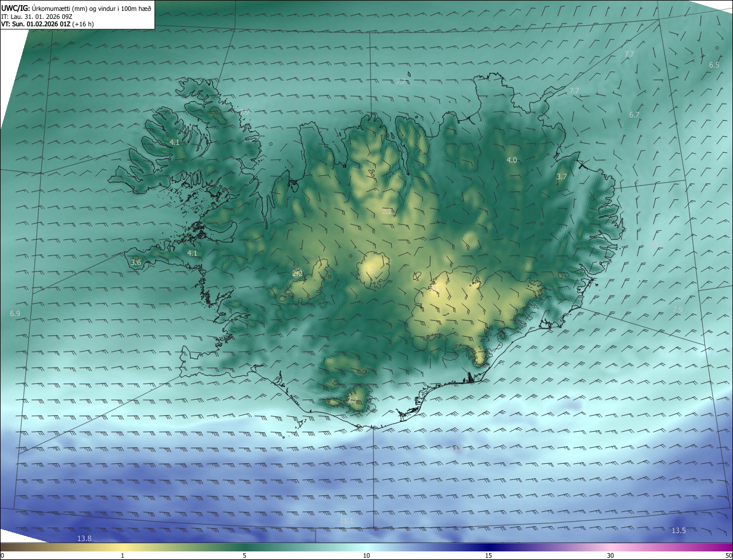Viewport: 733px width, 560px height.
Task: Click the colorbar tick label '30'
Action: click(610, 555)
